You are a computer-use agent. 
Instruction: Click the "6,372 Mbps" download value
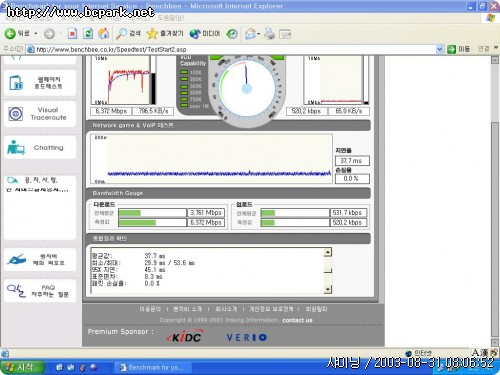[111, 111]
